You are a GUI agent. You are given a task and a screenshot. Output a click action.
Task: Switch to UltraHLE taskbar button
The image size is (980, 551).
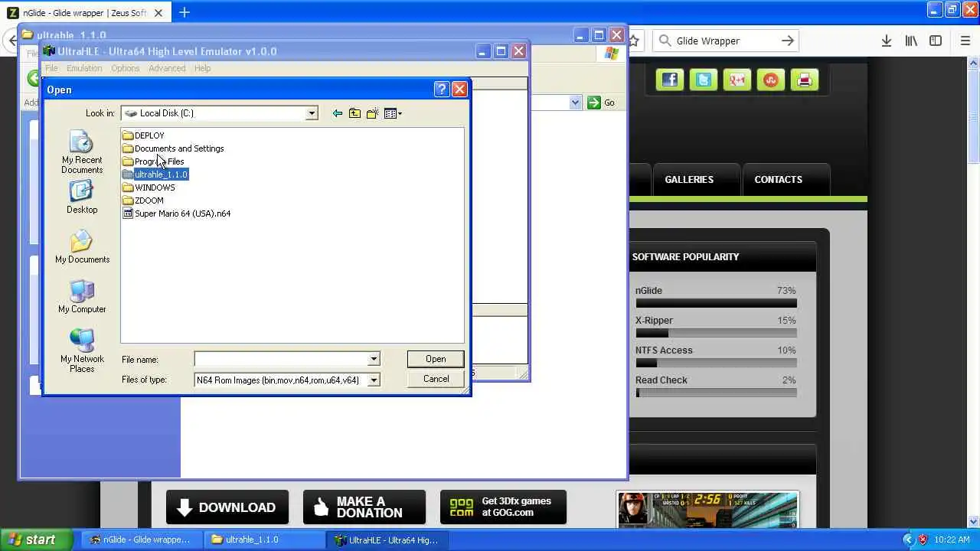(386, 540)
